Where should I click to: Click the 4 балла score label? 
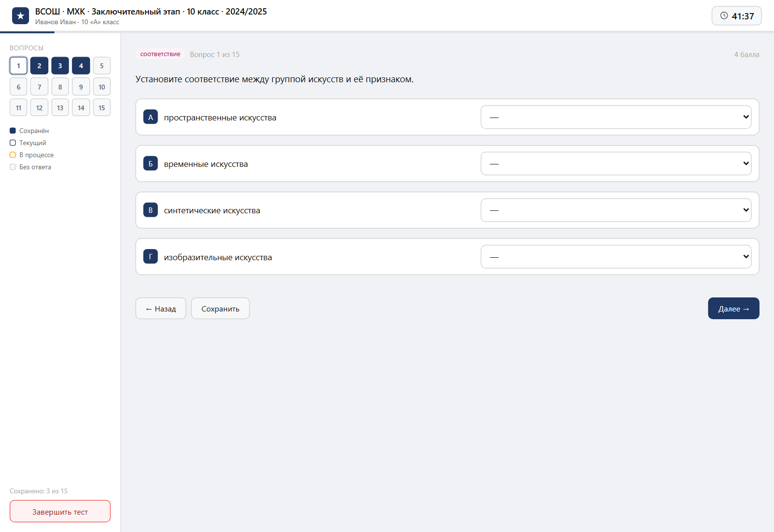pos(746,55)
